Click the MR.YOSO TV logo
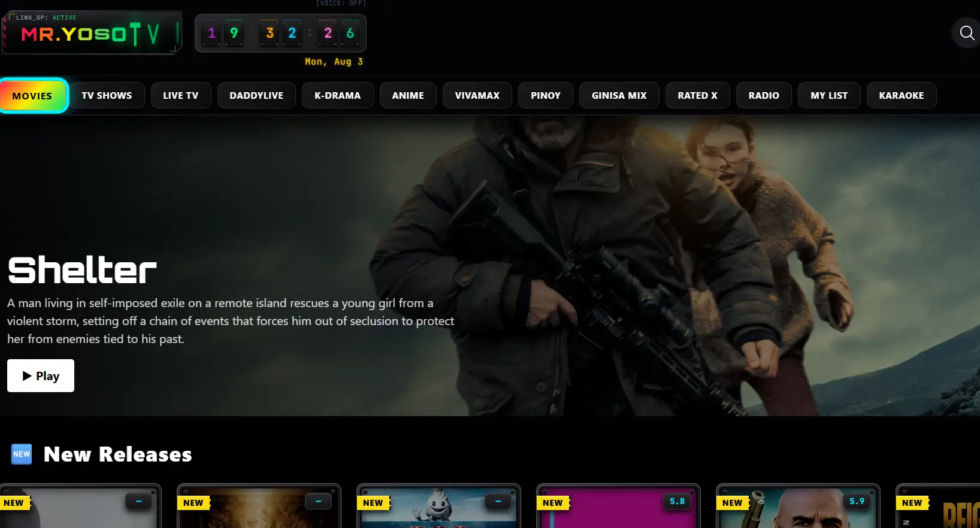Viewport: 980px width, 528px height. point(92,34)
